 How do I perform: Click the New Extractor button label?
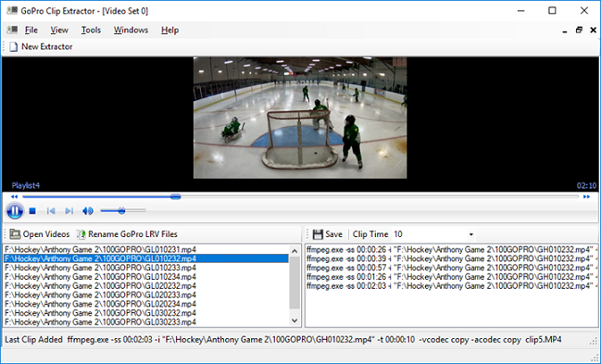(x=46, y=47)
